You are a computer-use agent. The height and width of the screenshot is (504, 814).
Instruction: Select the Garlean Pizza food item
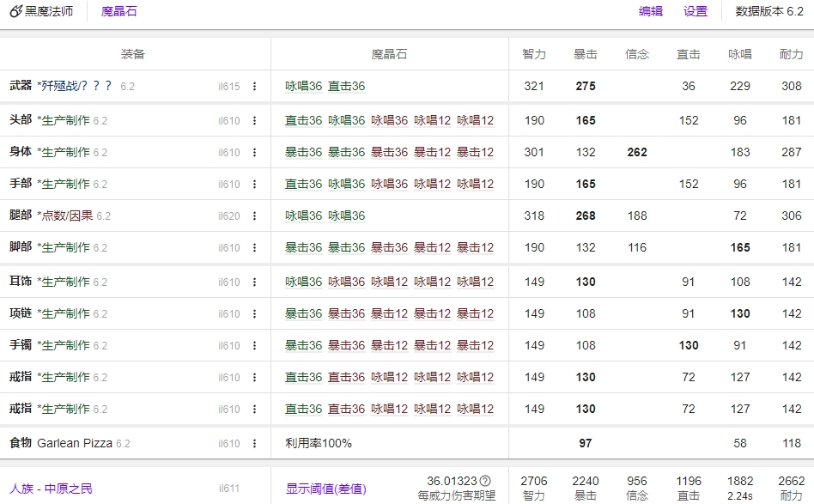(76, 444)
